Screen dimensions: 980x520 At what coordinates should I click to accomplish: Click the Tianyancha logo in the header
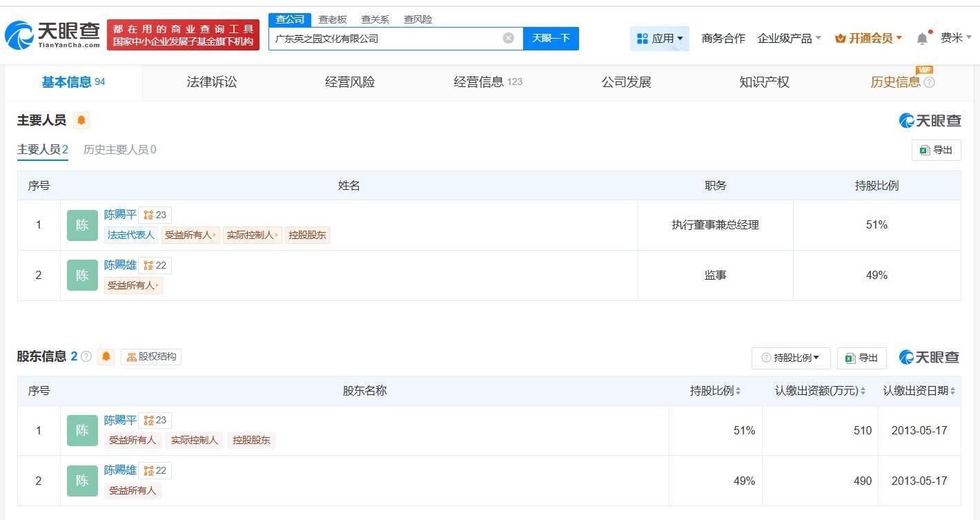point(52,35)
